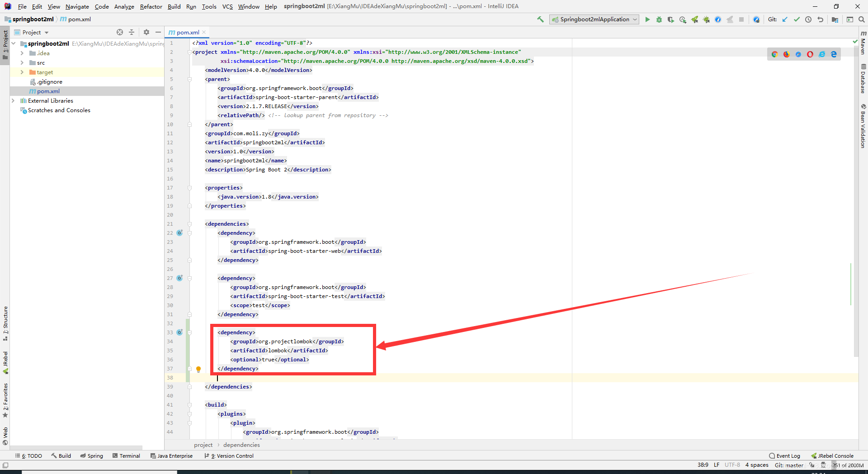868x474 pixels.
Task: Click the dependencies breadcrumb at editor bottom
Action: [x=241, y=445]
